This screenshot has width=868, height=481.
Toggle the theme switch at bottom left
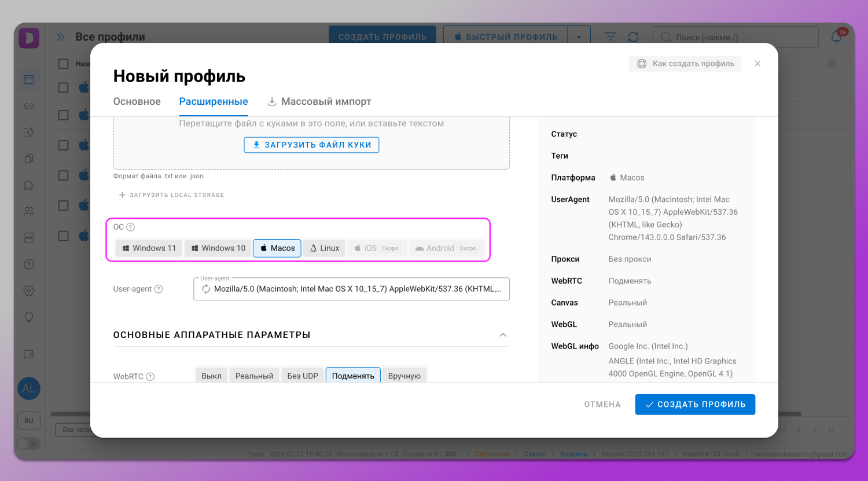pos(28,443)
